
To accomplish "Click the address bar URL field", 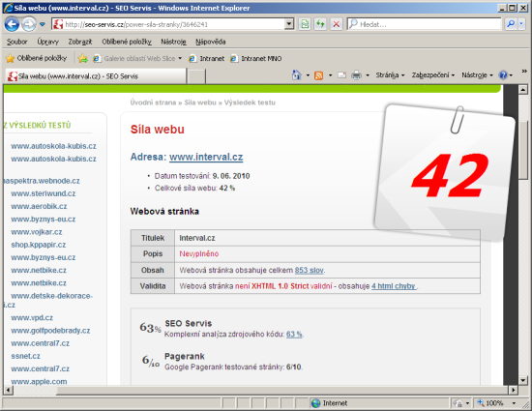I will point(168,24).
